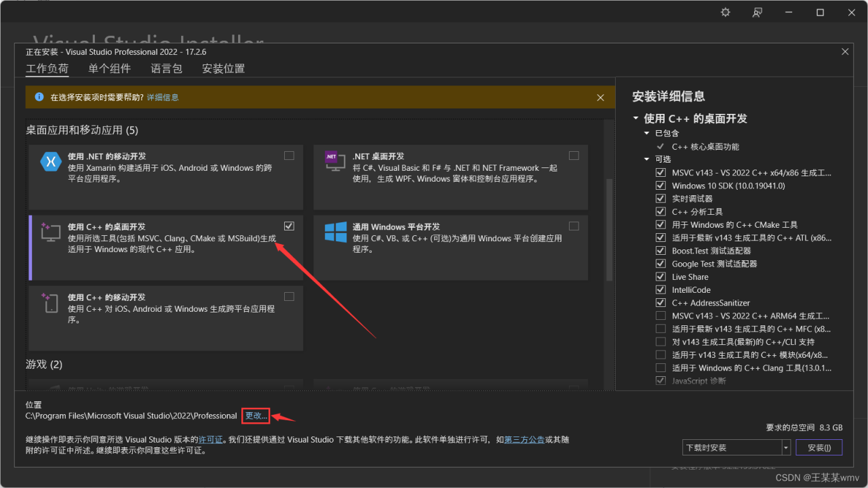Click the 更改 button to change install location

(x=256, y=415)
